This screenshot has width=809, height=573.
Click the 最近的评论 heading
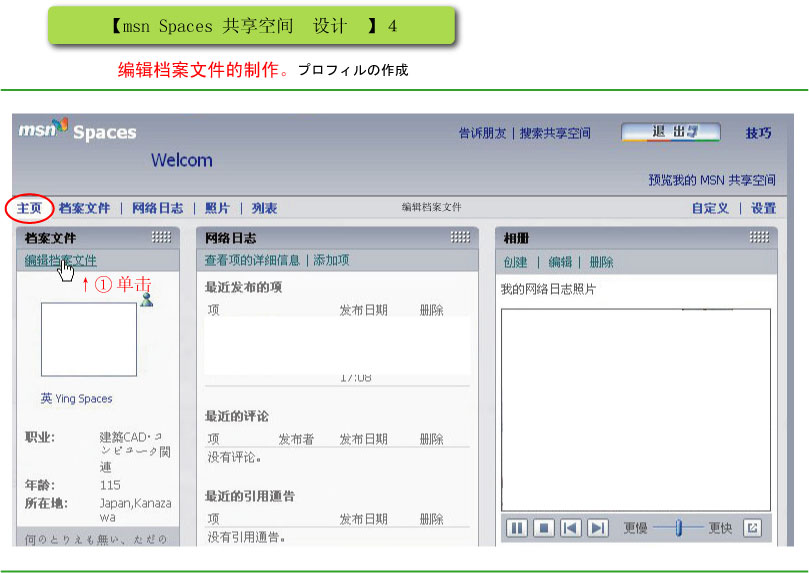236,416
